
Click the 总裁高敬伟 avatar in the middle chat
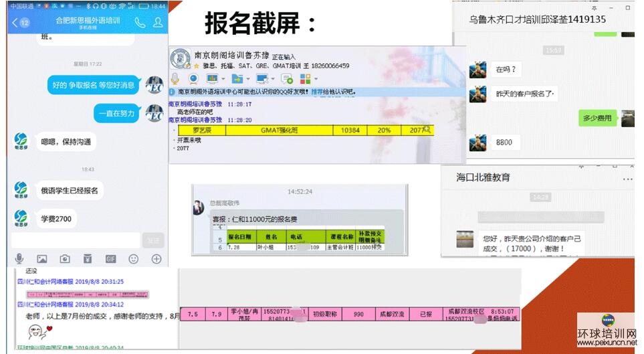pos(199,207)
